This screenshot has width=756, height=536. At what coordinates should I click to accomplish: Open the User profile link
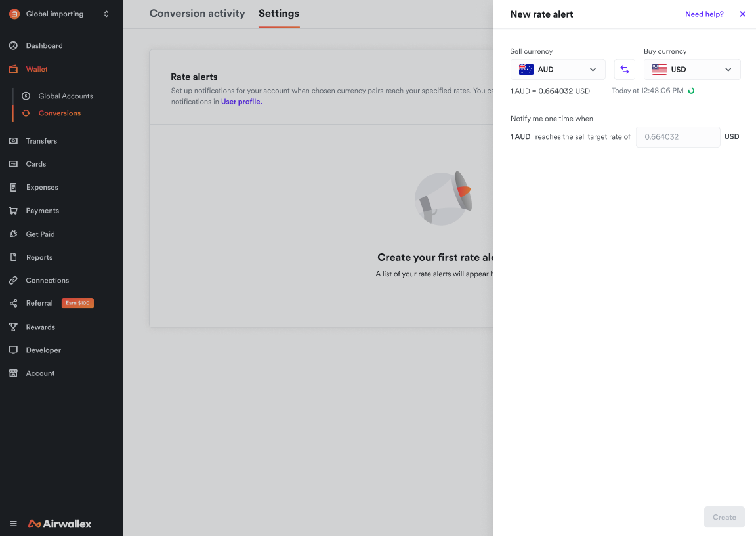[241, 102]
